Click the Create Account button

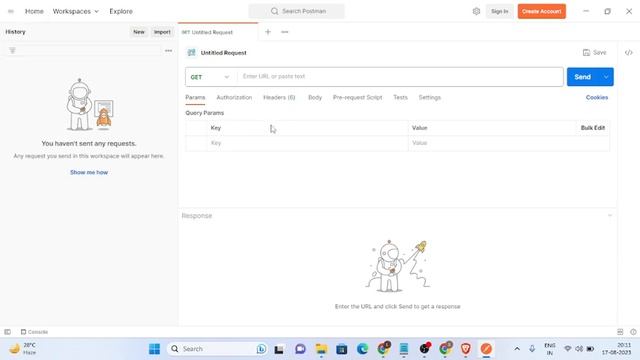pos(542,11)
